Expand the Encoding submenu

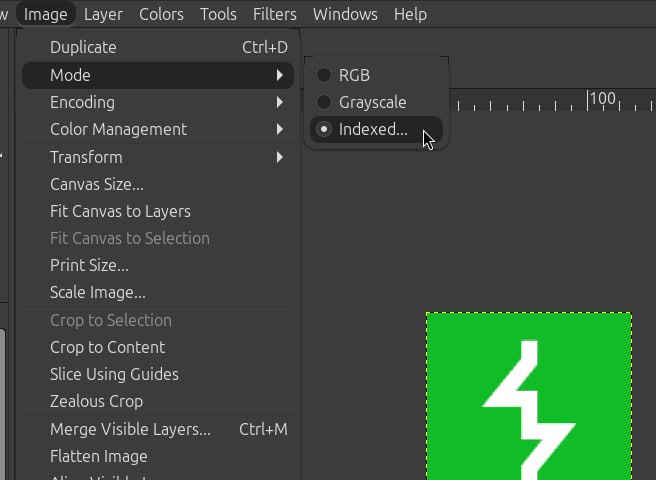(x=158, y=103)
